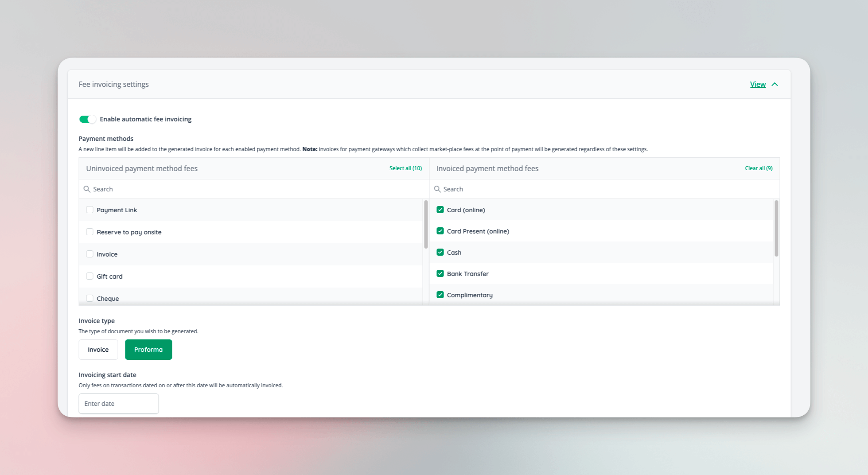The image size is (868, 475).
Task: Check the Reserve to pay onsite option
Action: pos(90,231)
